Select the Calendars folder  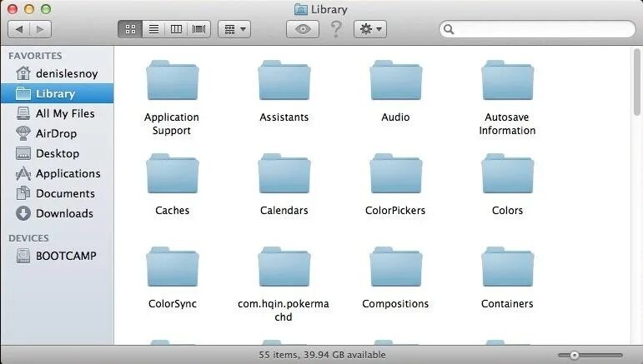(284, 174)
